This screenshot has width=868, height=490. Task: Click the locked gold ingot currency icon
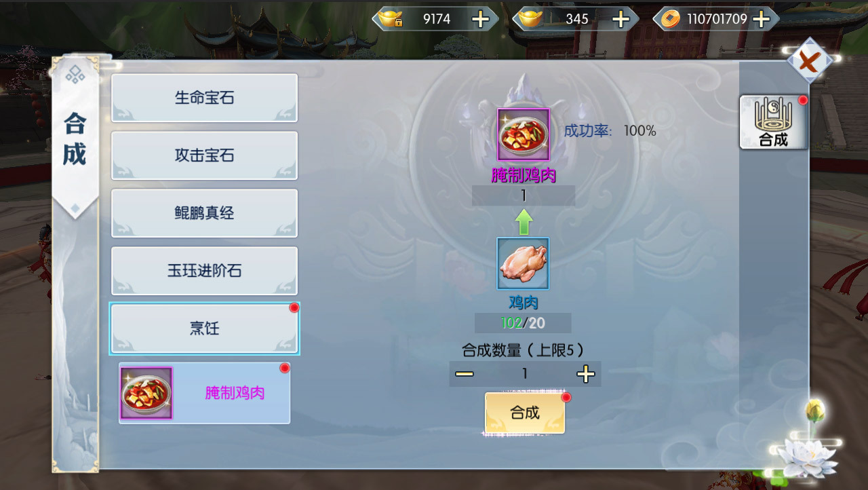391,19
